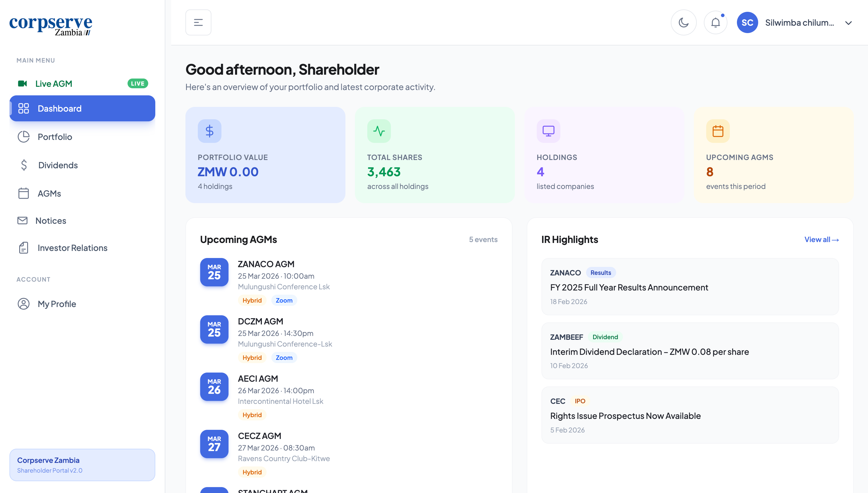The width and height of the screenshot is (868, 493).
Task: Toggle the Live AGM LIVE badge
Action: (x=137, y=83)
